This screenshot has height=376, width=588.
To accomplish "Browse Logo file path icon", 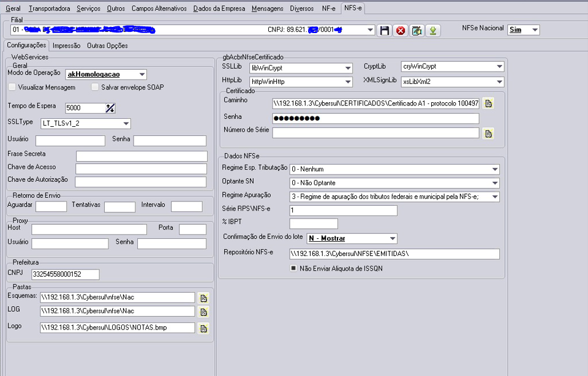I will 203,328.
